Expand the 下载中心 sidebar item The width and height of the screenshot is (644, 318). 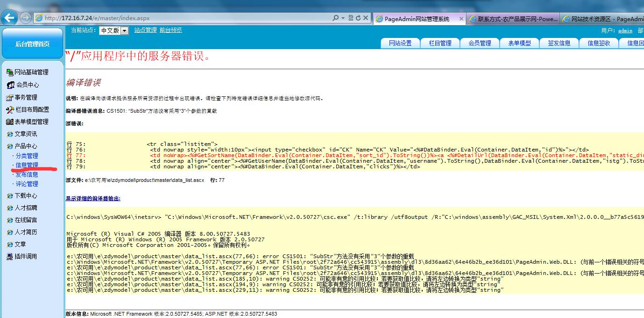[x=10, y=196]
